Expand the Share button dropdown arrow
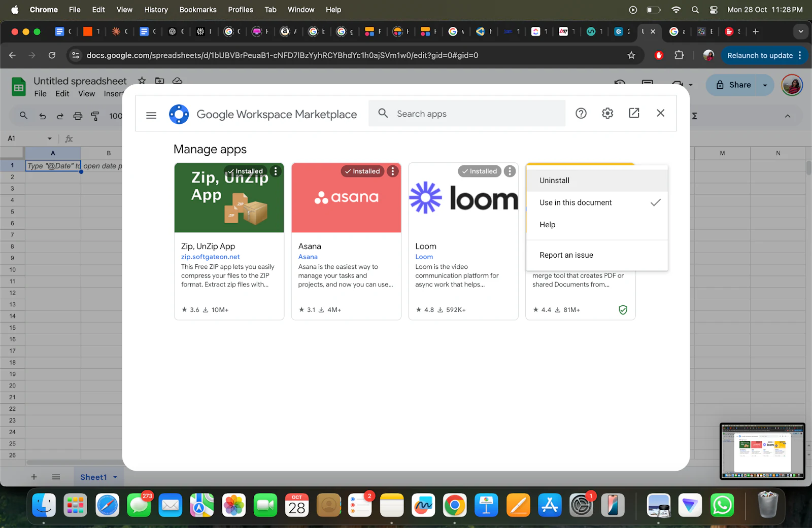 point(765,85)
